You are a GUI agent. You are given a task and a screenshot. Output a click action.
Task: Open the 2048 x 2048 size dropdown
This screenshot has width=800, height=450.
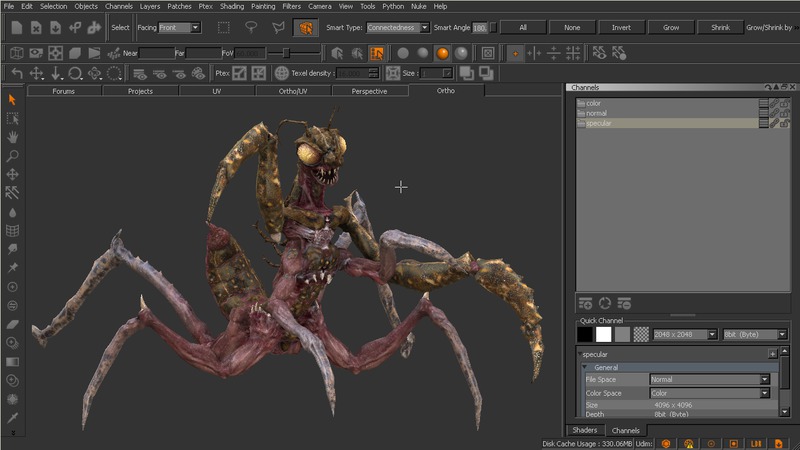coord(685,334)
